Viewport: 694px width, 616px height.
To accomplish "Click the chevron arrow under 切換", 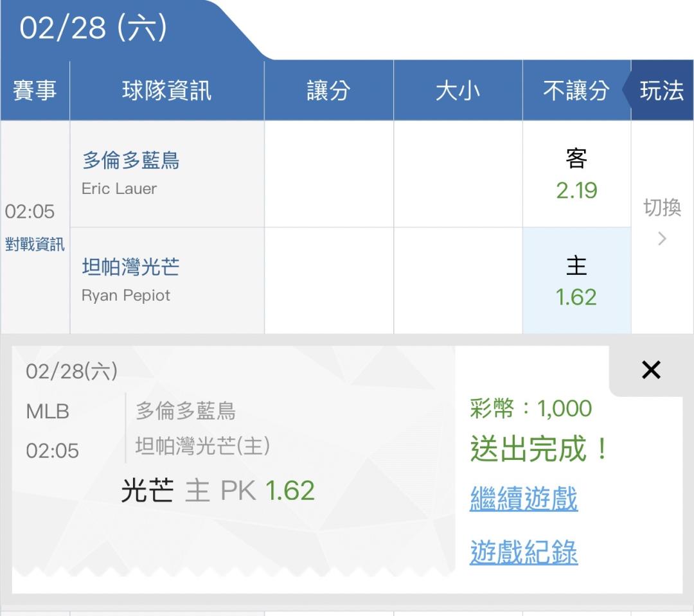I will click(662, 239).
